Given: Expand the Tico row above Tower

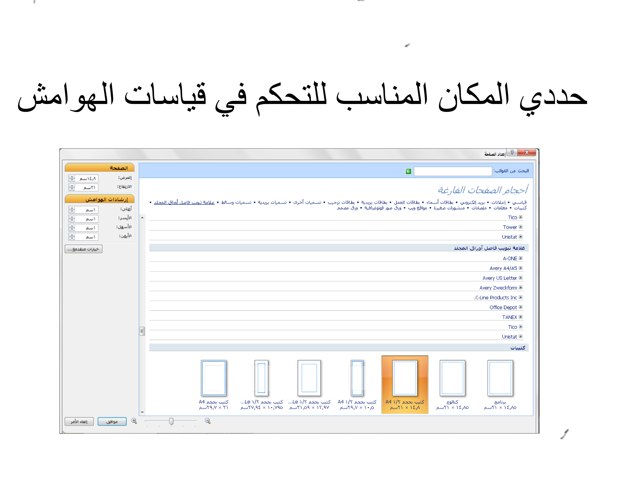Looking at the screenshot, I should [520, 217].
